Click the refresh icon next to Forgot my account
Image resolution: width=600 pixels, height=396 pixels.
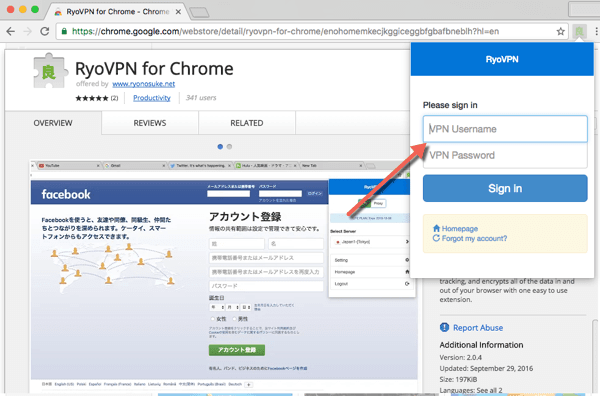436,238
